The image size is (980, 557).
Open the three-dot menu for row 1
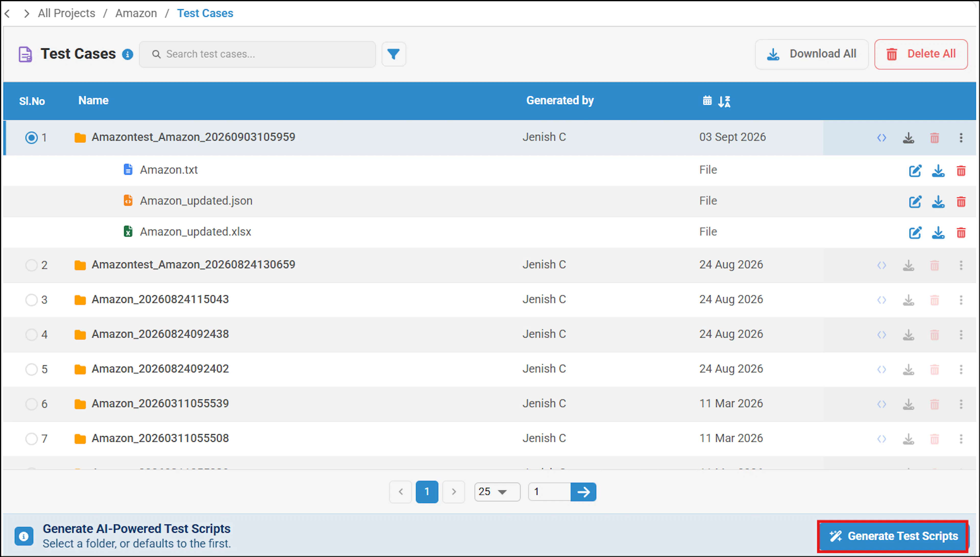(x=961, y=138)
